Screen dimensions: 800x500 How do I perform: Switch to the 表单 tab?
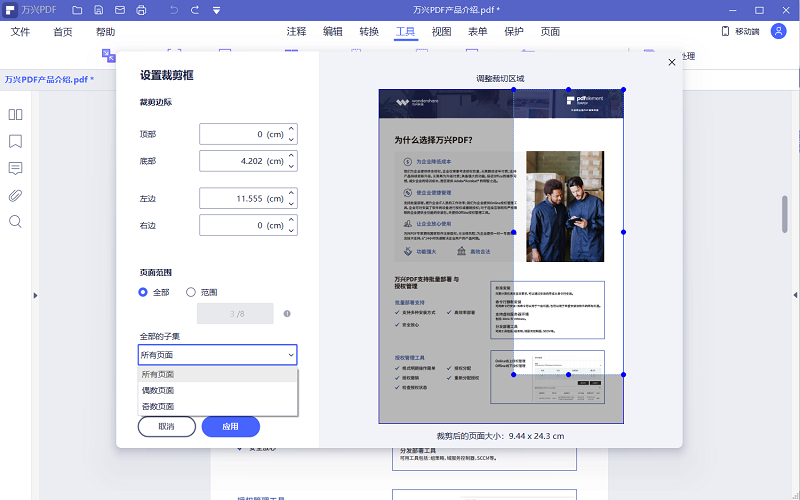(x=478, y=32)
